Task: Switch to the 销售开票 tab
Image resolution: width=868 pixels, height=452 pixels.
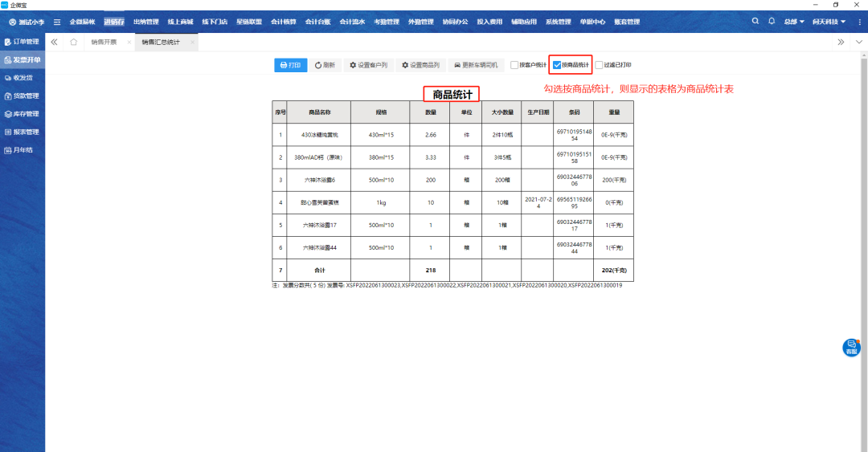Action: [x=103, y=42]
